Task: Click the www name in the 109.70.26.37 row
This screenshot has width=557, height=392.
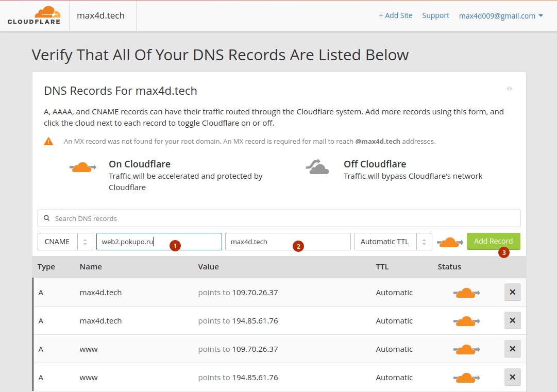Action: (x=89, y=350)
